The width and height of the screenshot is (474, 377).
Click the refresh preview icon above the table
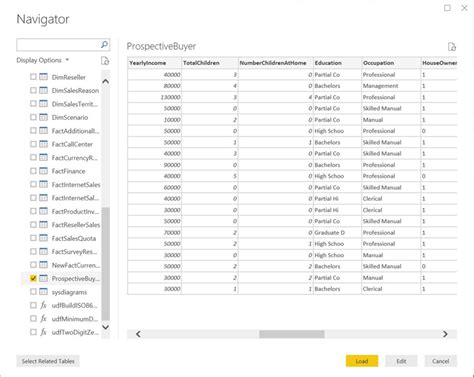pyautogui.click(x=452, y=47)
